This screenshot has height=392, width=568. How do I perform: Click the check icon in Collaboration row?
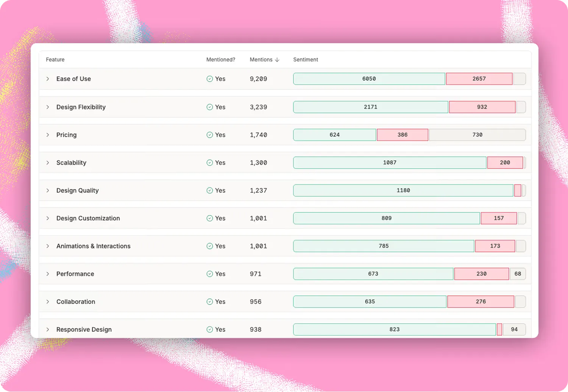[210, 301]
